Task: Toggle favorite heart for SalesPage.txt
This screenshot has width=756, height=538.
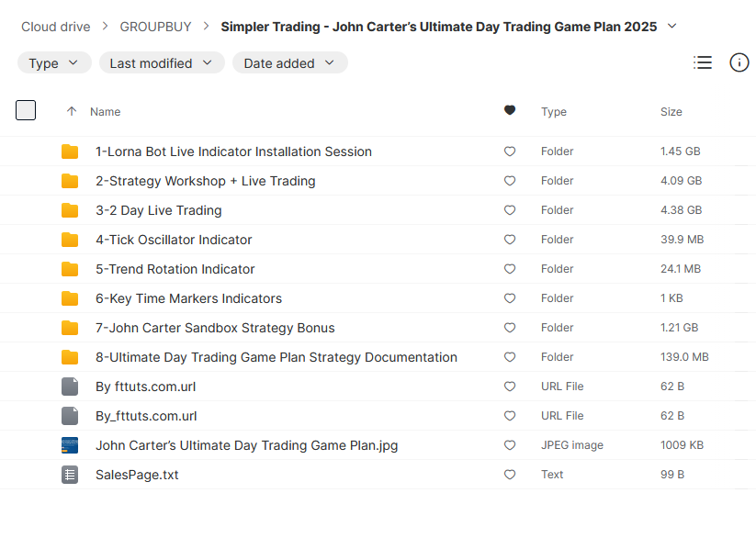Action: pos(510,475)
